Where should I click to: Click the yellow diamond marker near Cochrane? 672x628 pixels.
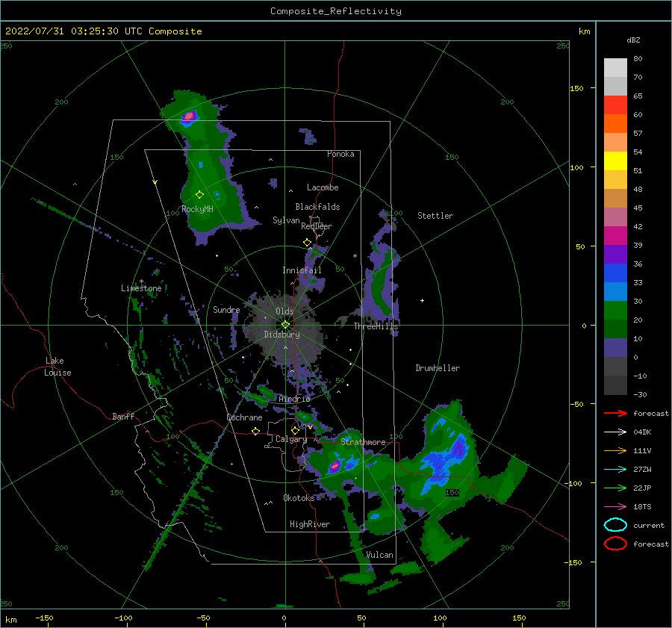[255, 431]
